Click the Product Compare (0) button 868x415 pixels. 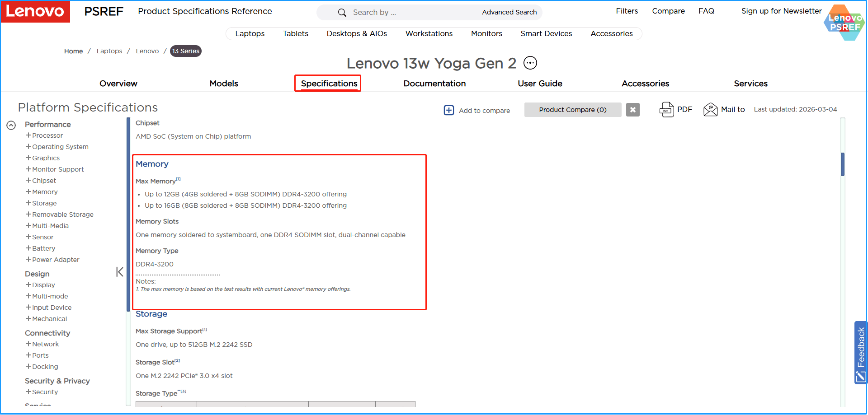click(572, 109)
